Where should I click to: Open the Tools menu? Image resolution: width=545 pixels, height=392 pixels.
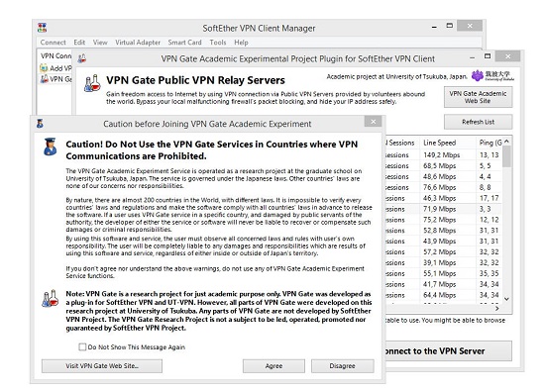coord(218,43)
